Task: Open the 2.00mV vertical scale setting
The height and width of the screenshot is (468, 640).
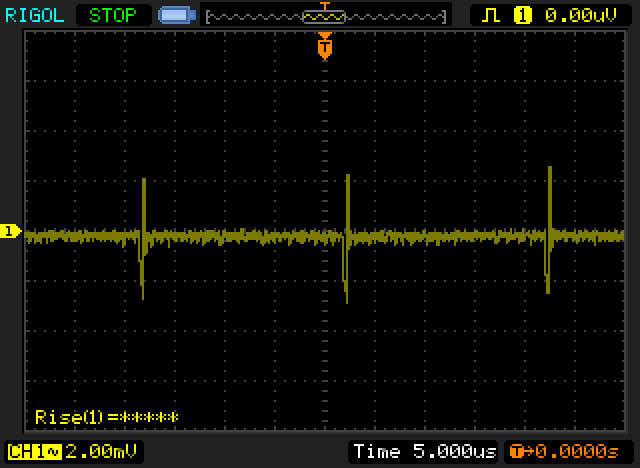Action: [x=101, y=452]
